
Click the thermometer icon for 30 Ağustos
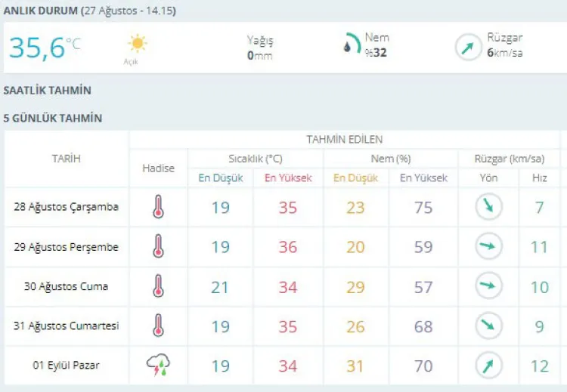pos(158,286)
